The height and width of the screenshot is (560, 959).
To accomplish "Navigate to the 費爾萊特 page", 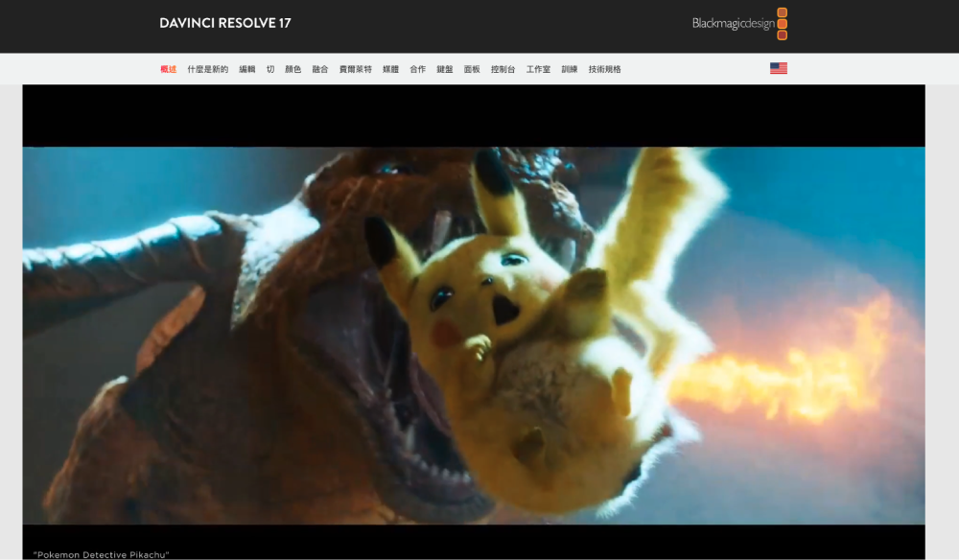I will 355,69.
